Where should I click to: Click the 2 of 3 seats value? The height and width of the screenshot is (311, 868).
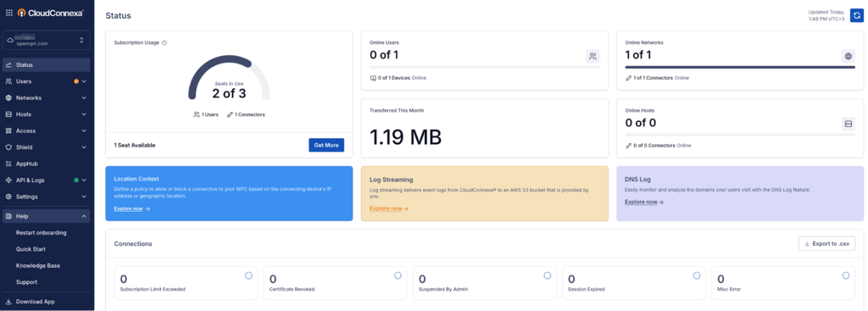point(229,93)
